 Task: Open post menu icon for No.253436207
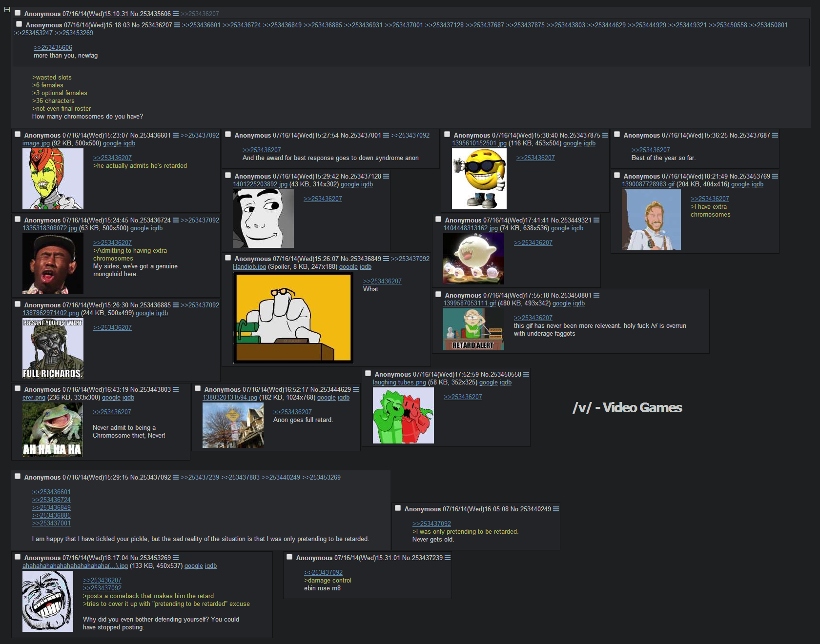tap(177, 25)
